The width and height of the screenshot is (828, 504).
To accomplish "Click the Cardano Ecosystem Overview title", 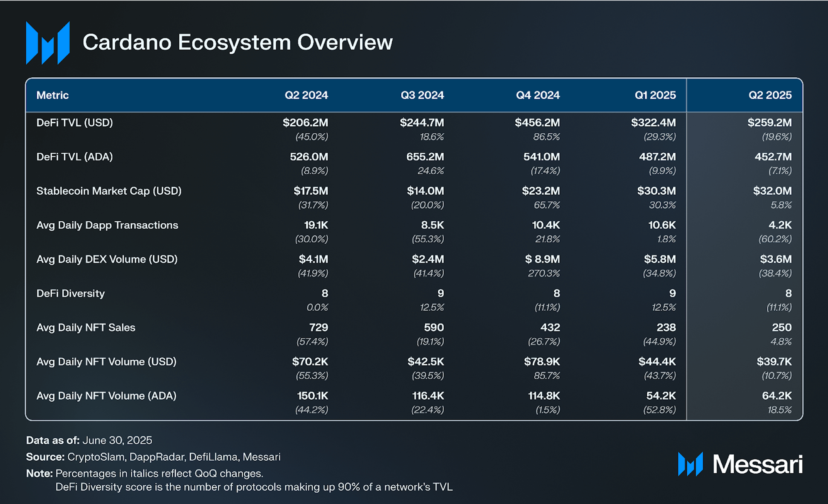I will tap(237, 42).
